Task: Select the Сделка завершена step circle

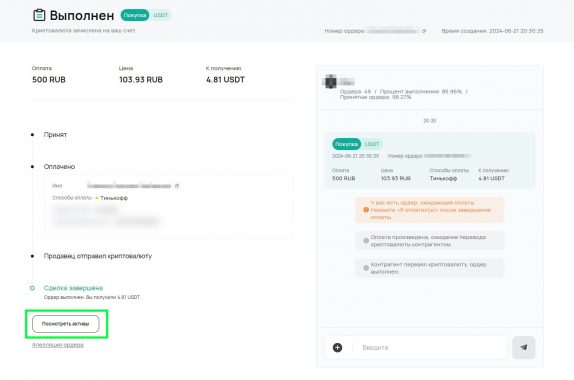Action: click(x=32, y=288)
